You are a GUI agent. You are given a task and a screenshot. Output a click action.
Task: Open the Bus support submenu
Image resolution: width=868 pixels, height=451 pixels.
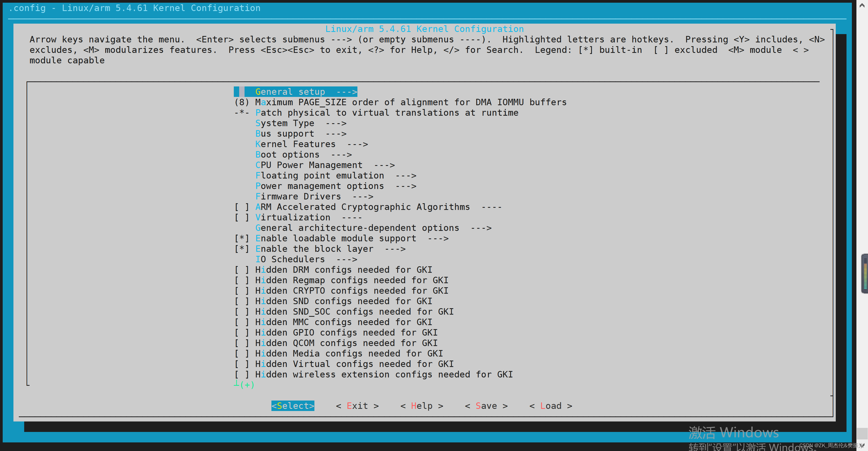click(301, 134)
